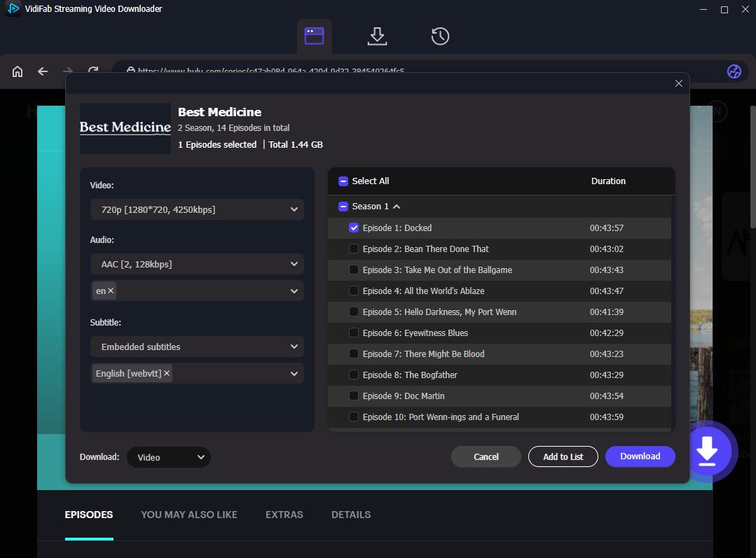This screenshot has height=558, width=756.
Task: Open the download history clock icon
Action: click(440, 36)
